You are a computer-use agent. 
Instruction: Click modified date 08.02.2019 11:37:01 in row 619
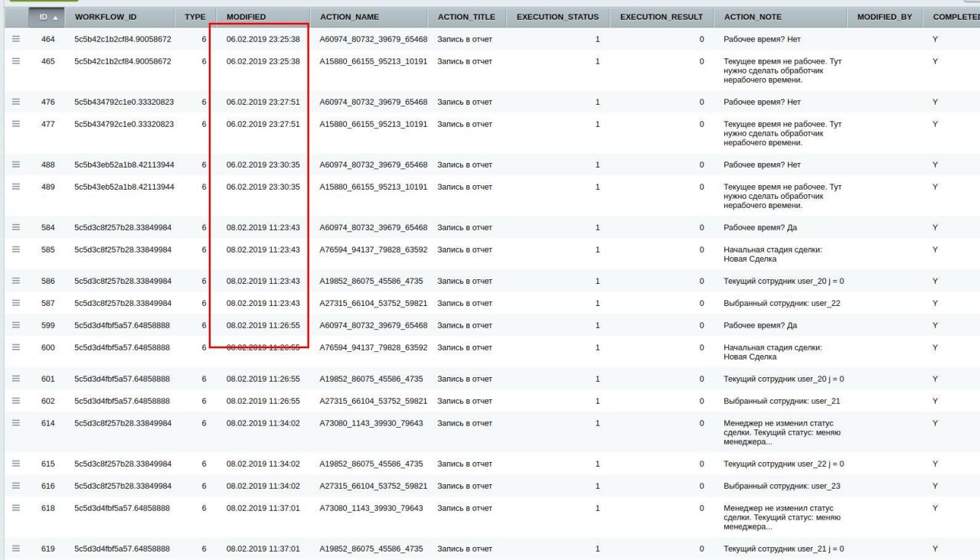[x=263, y=549]
